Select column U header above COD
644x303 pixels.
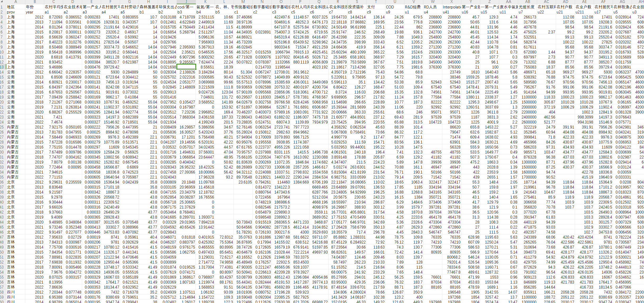click(395, 2)
